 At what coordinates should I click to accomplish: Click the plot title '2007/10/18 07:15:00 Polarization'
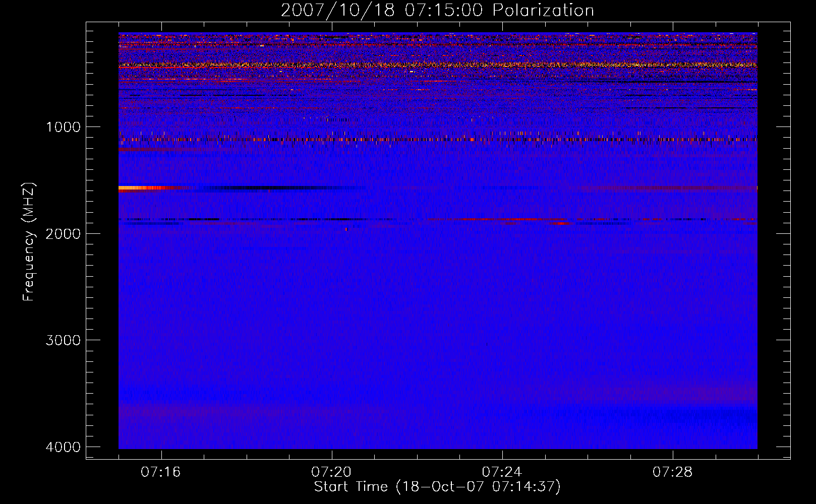437,10
